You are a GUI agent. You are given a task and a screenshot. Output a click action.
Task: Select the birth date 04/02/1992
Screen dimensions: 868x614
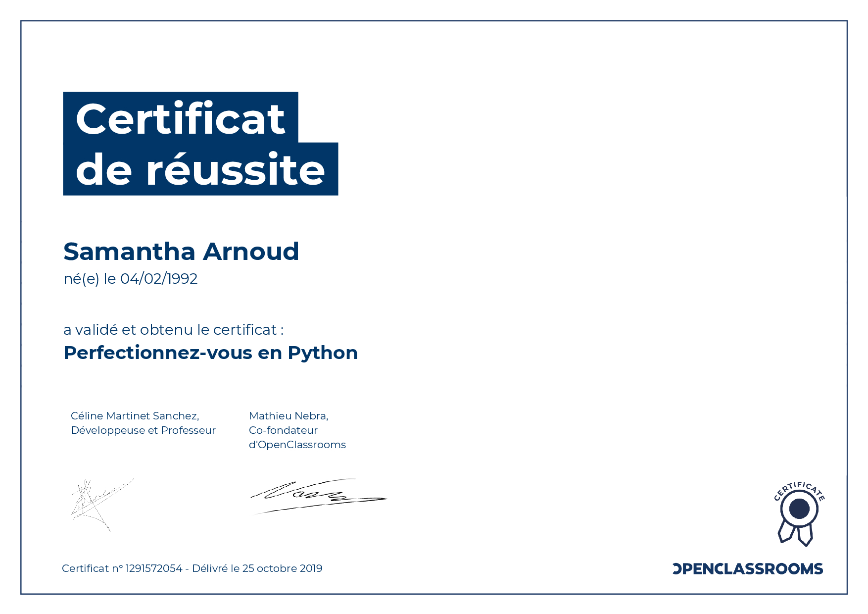pyautogui.click(x=159, y=279)
